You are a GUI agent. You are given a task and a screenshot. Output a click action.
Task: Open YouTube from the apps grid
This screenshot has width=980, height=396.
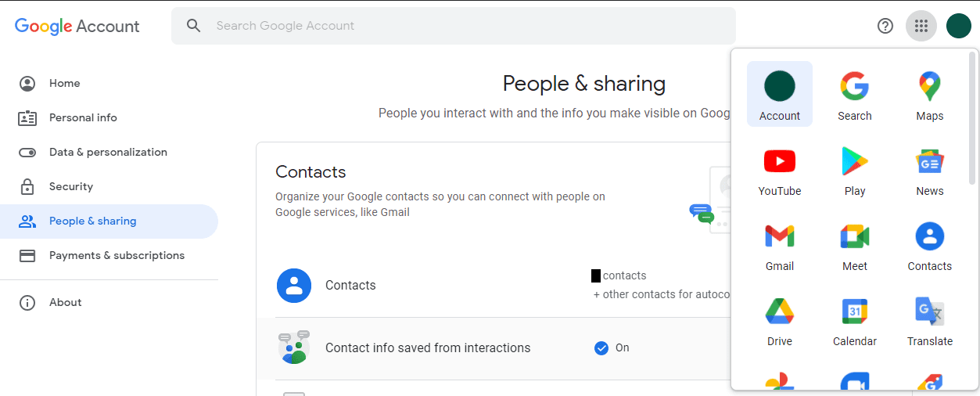779,170
